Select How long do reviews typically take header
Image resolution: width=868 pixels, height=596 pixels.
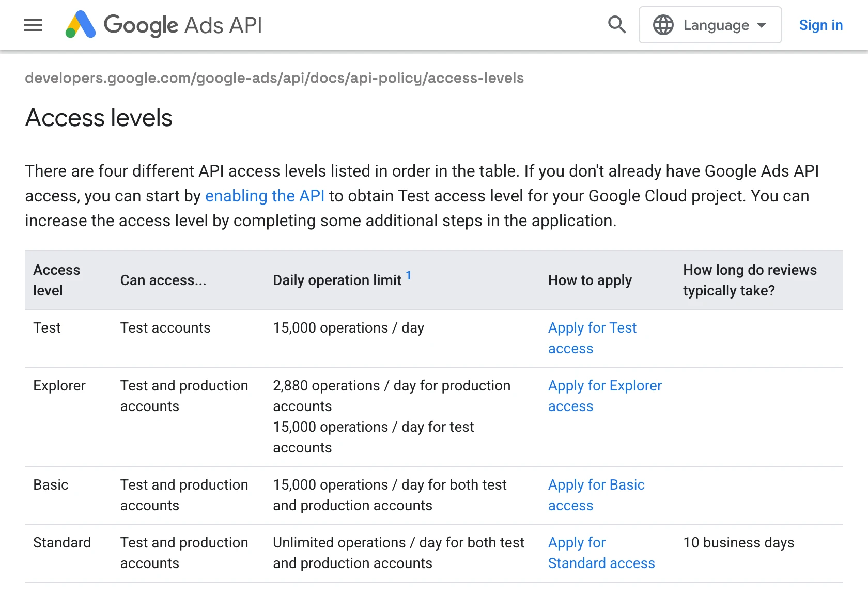pyautogui.click(x=750, y=280)
